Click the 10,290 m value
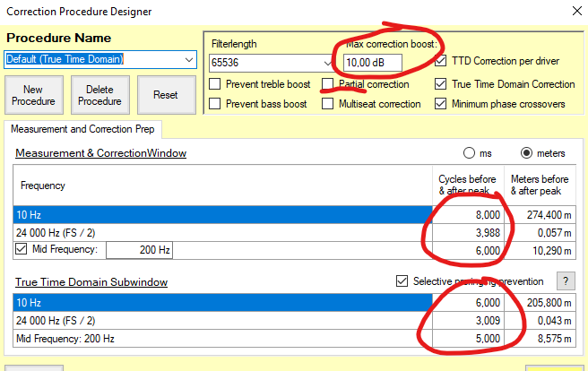The height and width of the screenshot is (371, 588). point(551,250)
